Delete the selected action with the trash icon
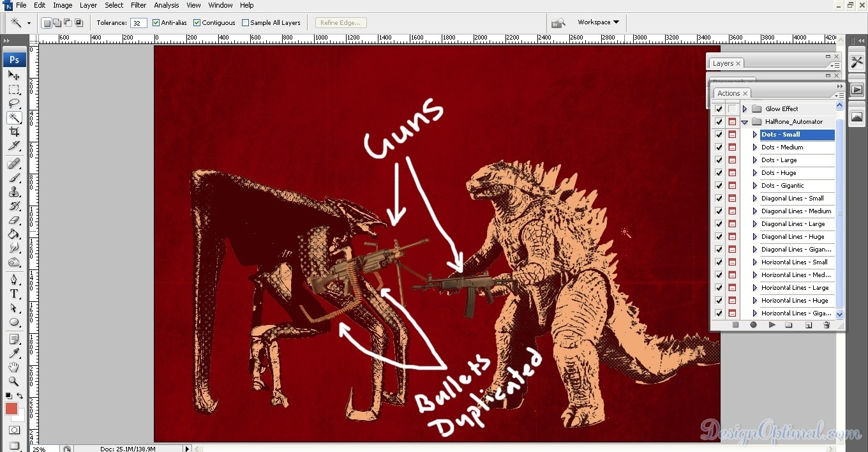This screenshot has height=452, width=868. [x=827, y=325]
